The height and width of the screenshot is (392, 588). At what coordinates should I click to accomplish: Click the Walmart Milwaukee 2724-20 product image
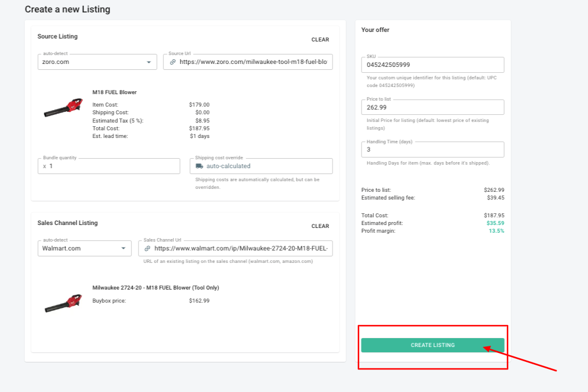(63, 303)
